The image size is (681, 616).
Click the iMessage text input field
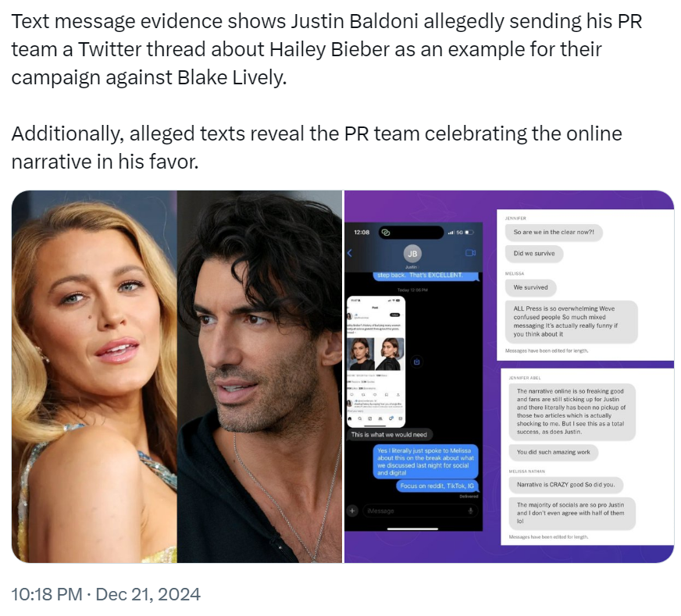[419, 511]
